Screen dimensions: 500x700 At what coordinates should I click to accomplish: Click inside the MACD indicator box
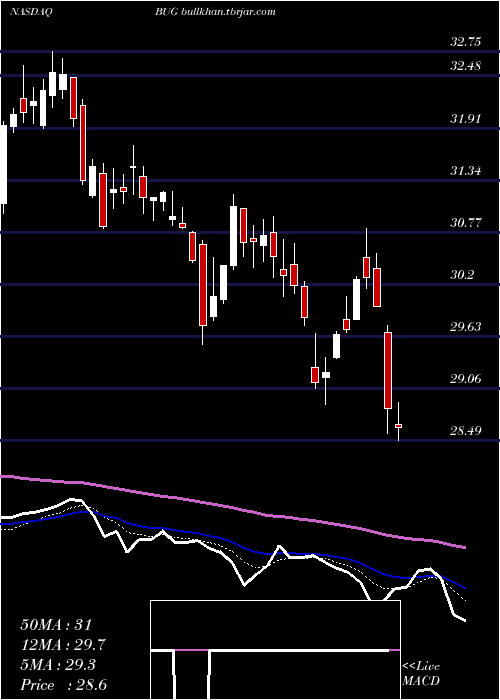click(x=275, y=650)
